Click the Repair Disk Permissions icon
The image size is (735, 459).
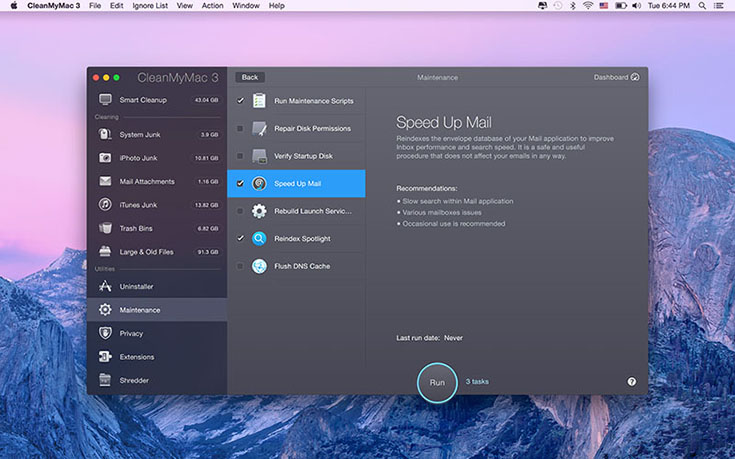point(259,128)
